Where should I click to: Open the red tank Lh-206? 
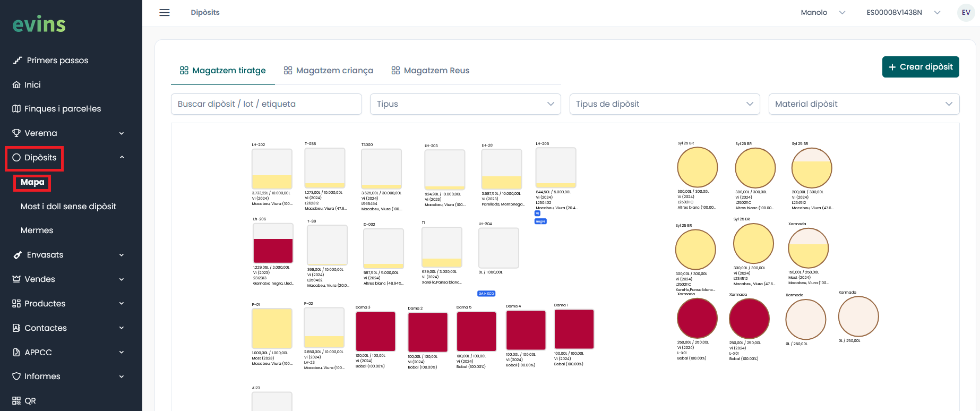pyautogui.click(x=273, y=243)
